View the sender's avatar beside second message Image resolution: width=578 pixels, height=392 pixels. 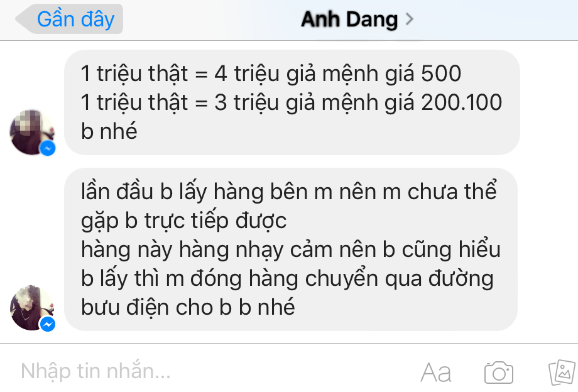click(x=31, y=308)
